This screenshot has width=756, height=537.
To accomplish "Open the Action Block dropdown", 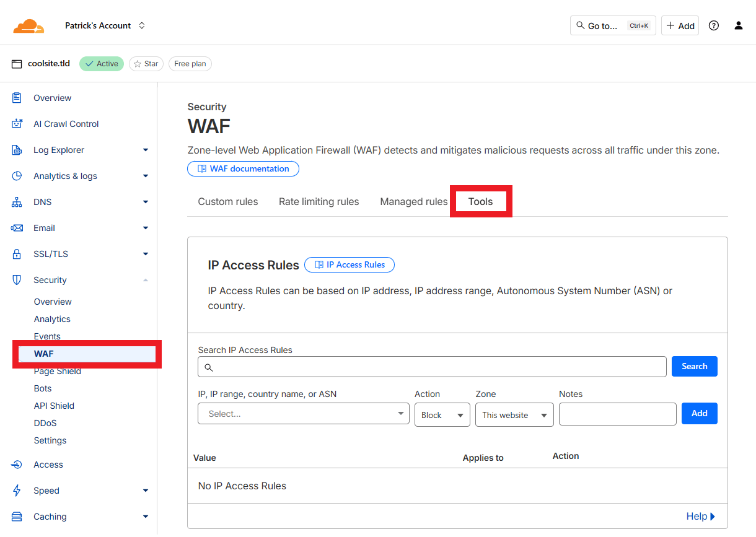I will click(442, 415).
